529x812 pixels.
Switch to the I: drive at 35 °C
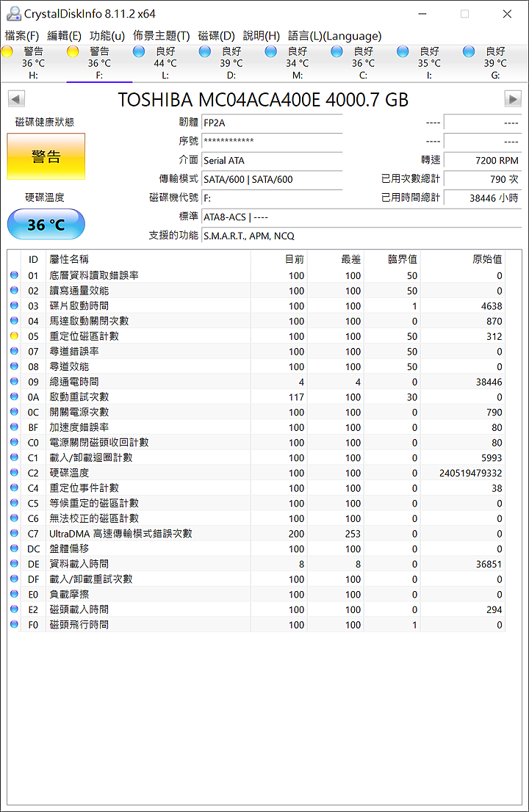click(x=429, y=63)
